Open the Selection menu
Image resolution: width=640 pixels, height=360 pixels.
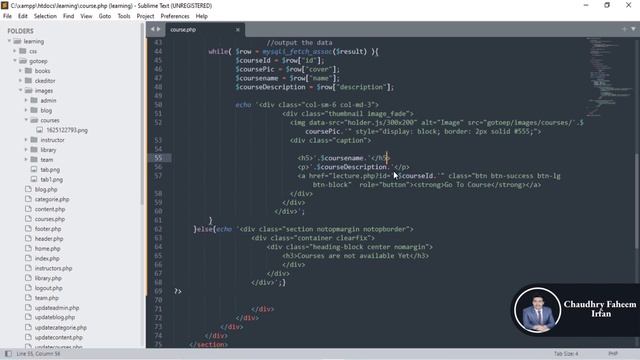click(x=45, y=16)
